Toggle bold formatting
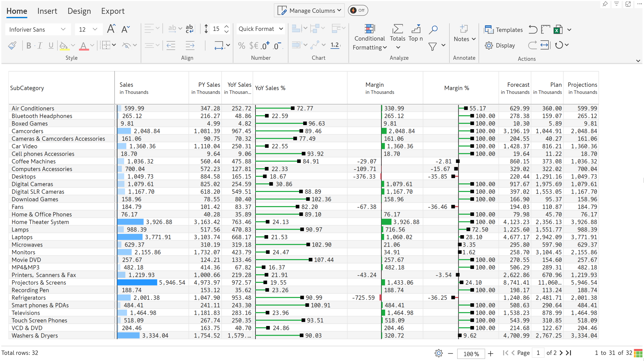This screenshot has height=361, width=644. click(29, 45)
